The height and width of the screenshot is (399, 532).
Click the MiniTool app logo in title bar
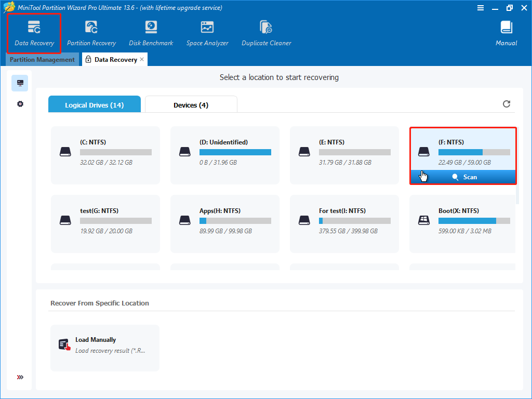coord(9,7)
